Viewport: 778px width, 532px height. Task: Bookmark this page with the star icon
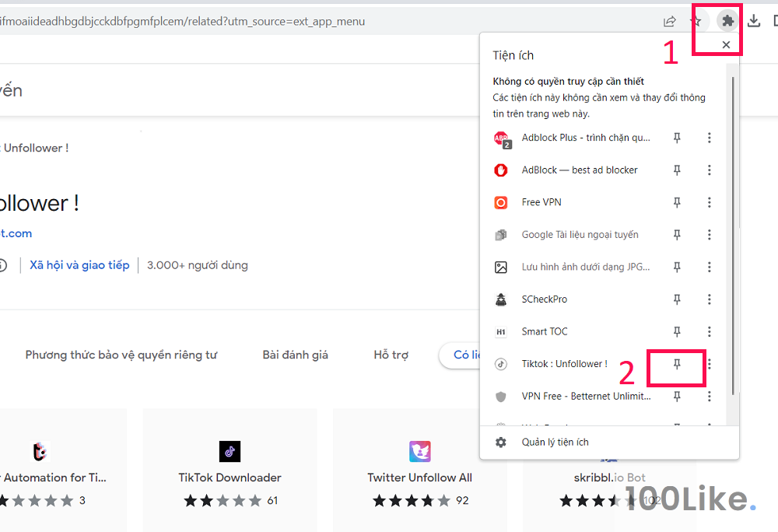[x=696, y=21]
